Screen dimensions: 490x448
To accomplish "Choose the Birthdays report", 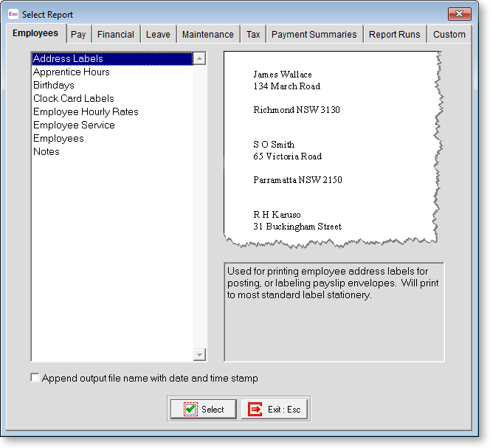I will point(54,85).
